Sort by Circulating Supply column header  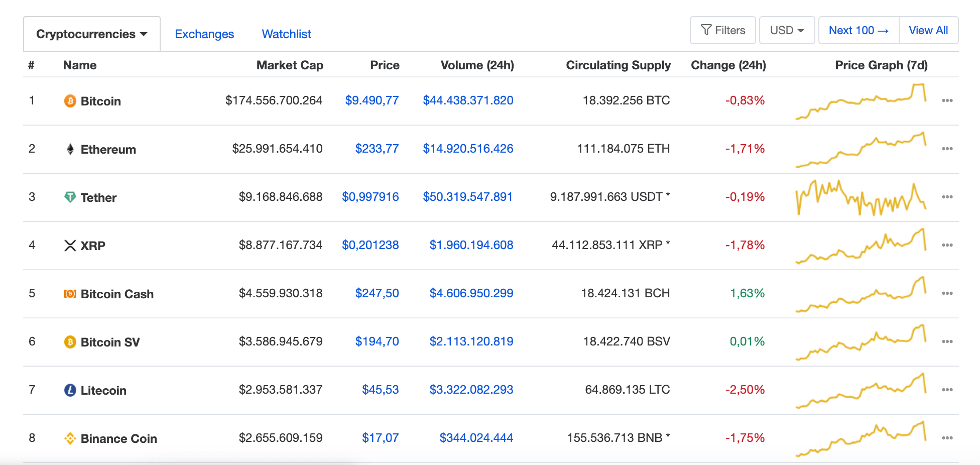coord(618,65)
